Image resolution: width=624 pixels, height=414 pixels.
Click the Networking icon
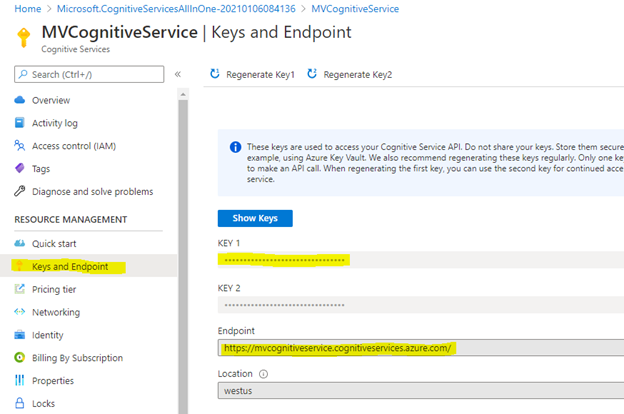point(20,312)
